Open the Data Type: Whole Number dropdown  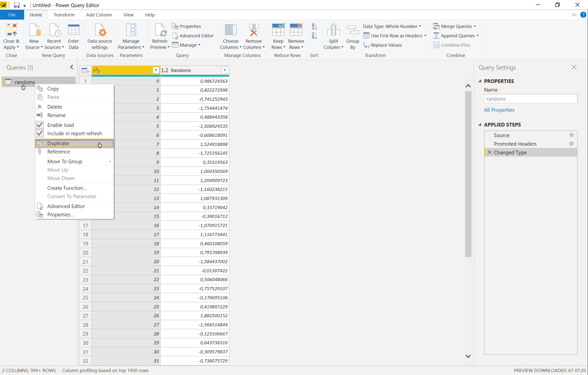pos(392,26)
